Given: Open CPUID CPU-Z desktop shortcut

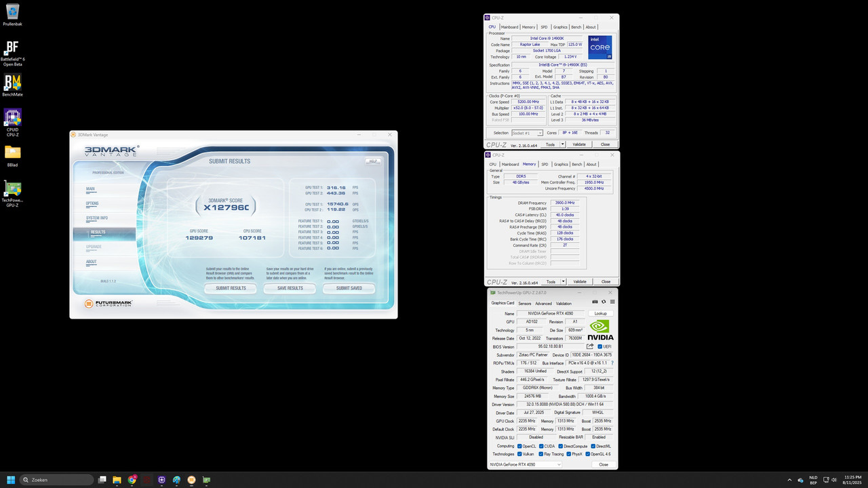Looking at the screenshot, I should click(12, 122).
